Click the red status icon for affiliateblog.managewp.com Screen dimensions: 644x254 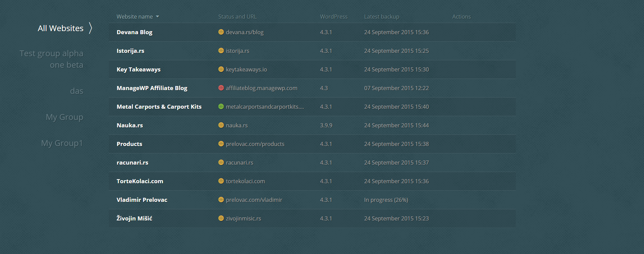pyautogui.click(x=221, y=88)
